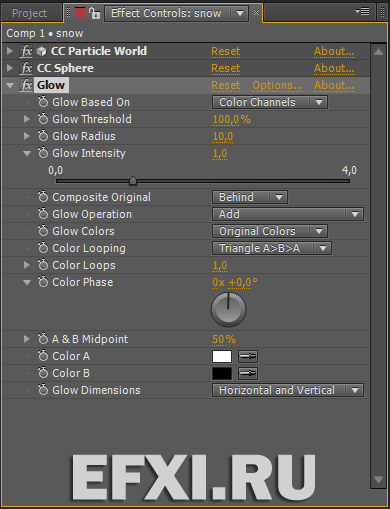This screenshot has height=509, width=390.
Task: Expand the A & B Midpoint property
Action: click(x=27, y=339)
